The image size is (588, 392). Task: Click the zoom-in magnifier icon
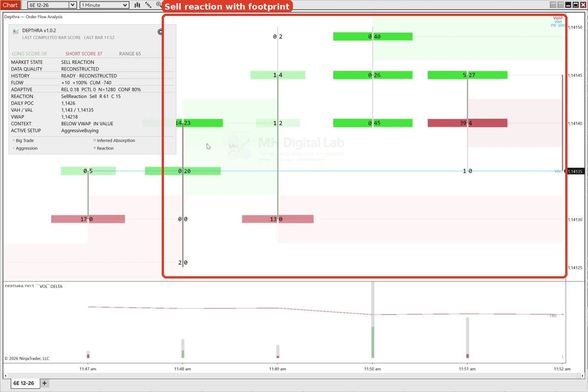(x=159, y=5)
